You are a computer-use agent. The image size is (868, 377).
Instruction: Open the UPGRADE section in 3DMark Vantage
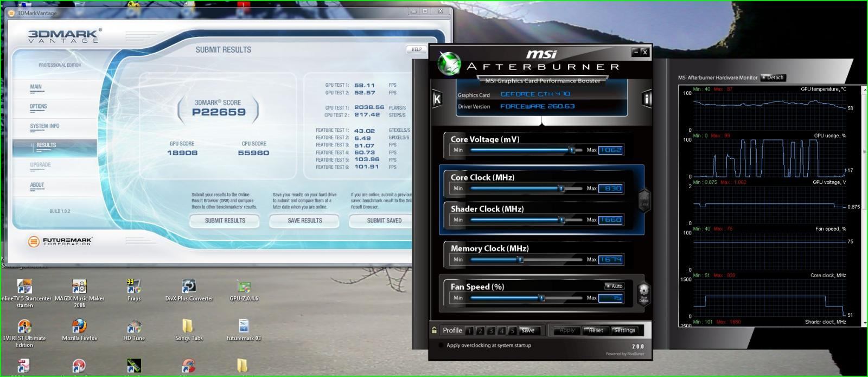tap(40, 165)
